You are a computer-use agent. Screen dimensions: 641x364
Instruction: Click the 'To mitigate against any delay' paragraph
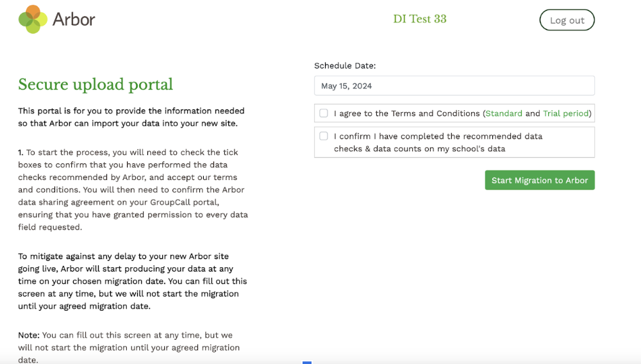pos(132,281)
